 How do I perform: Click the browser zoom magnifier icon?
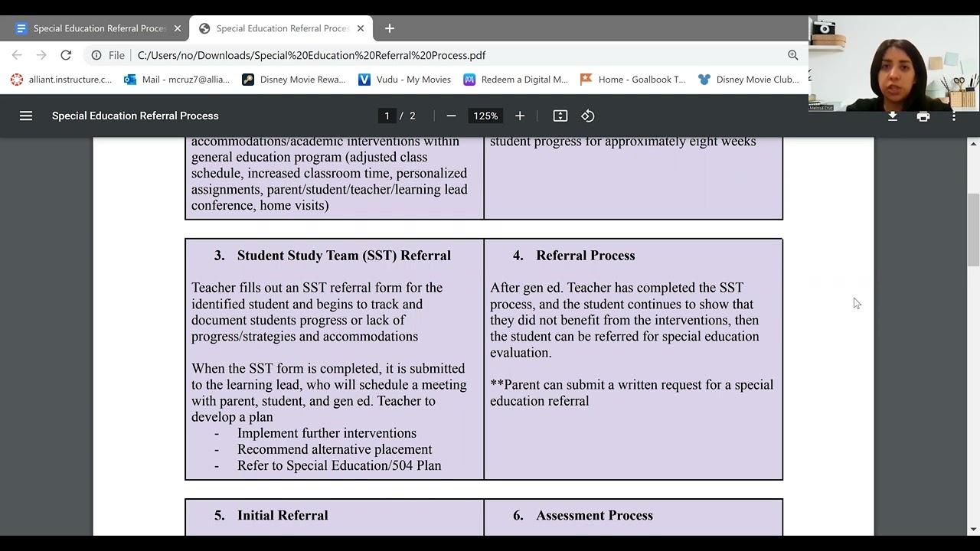click(793, 55)
